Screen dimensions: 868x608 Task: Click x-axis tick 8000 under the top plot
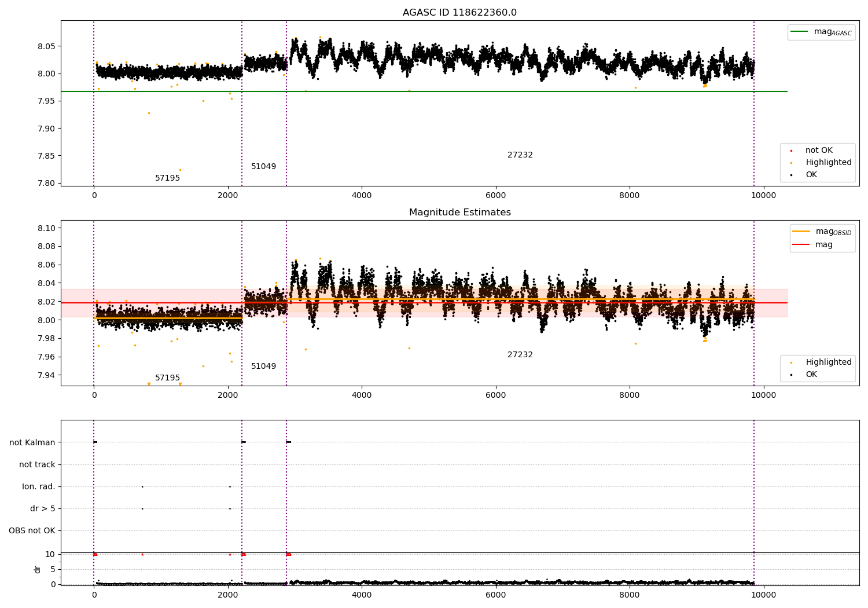(630, 196)
